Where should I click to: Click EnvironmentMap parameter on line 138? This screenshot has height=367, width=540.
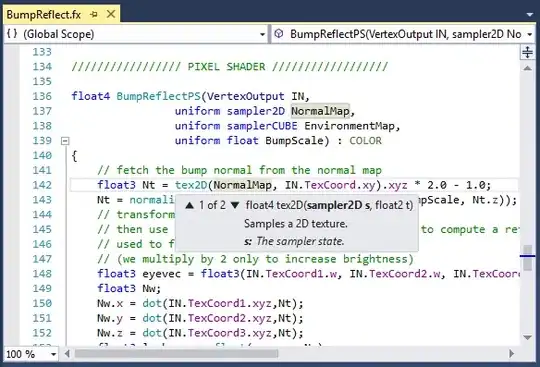tap(349, 126)
